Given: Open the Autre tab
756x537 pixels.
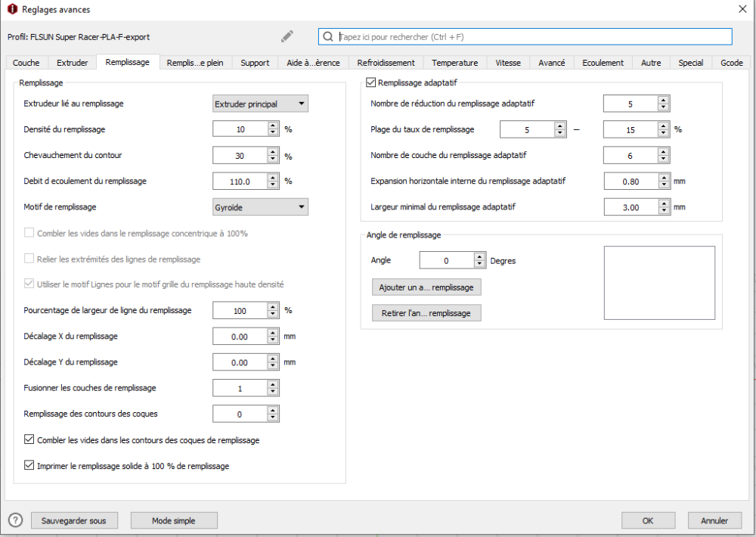Looking at the screenshot, I should click(651, 63).
